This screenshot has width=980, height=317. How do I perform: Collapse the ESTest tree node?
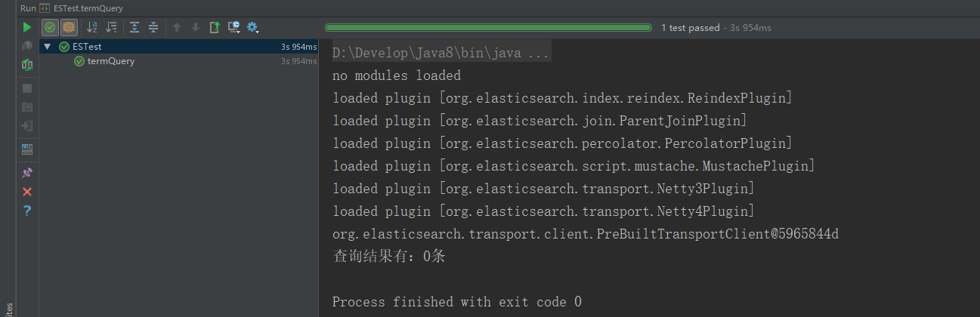[48, 47]
